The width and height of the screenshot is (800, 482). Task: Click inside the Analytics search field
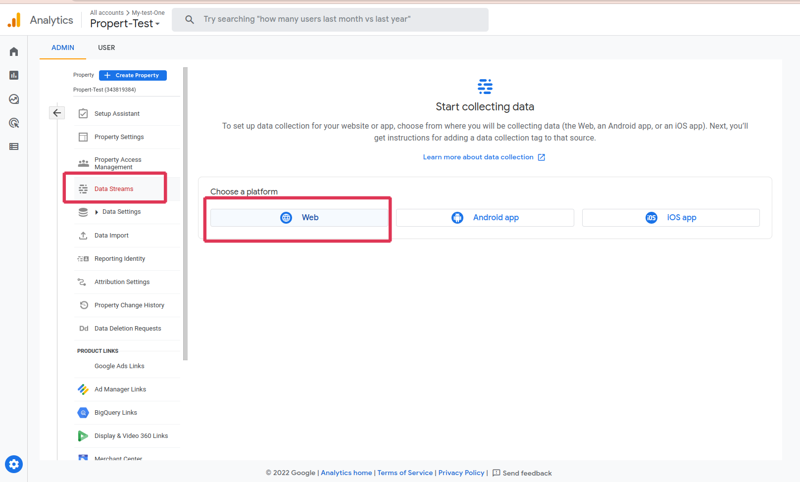coord(330,19)
